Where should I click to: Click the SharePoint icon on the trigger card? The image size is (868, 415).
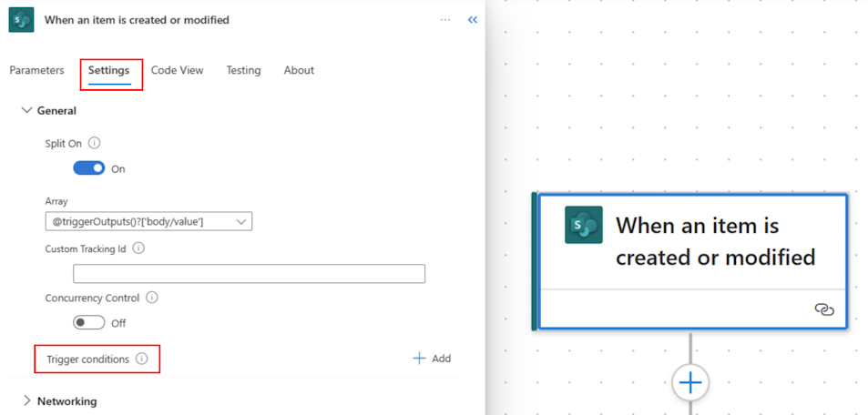(x=584, y=225)
